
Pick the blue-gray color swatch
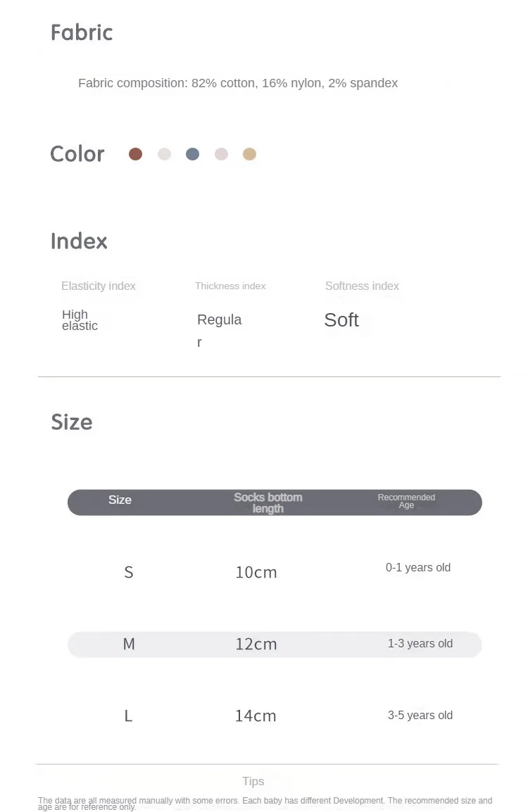193,154
